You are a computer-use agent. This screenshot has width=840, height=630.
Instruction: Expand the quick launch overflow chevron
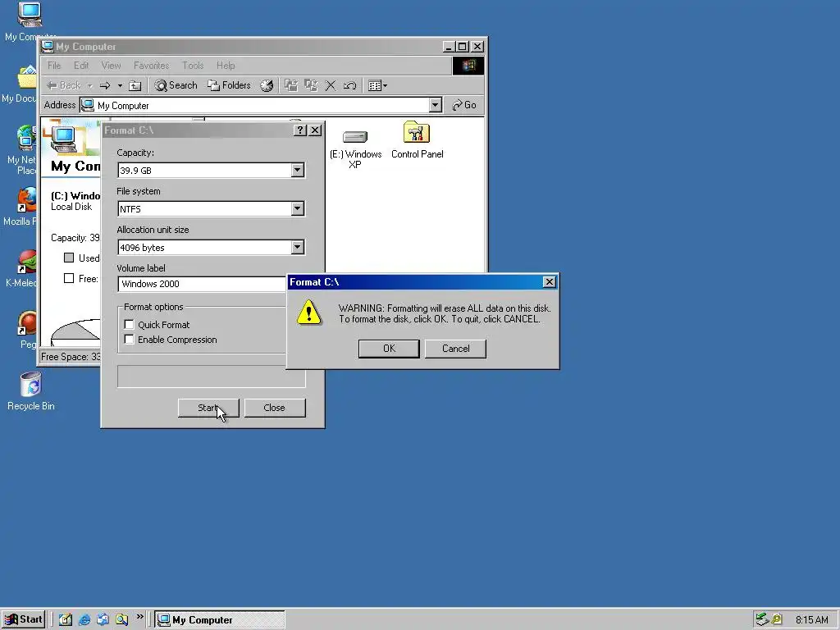pyautogui.click(x=139, y=617)
